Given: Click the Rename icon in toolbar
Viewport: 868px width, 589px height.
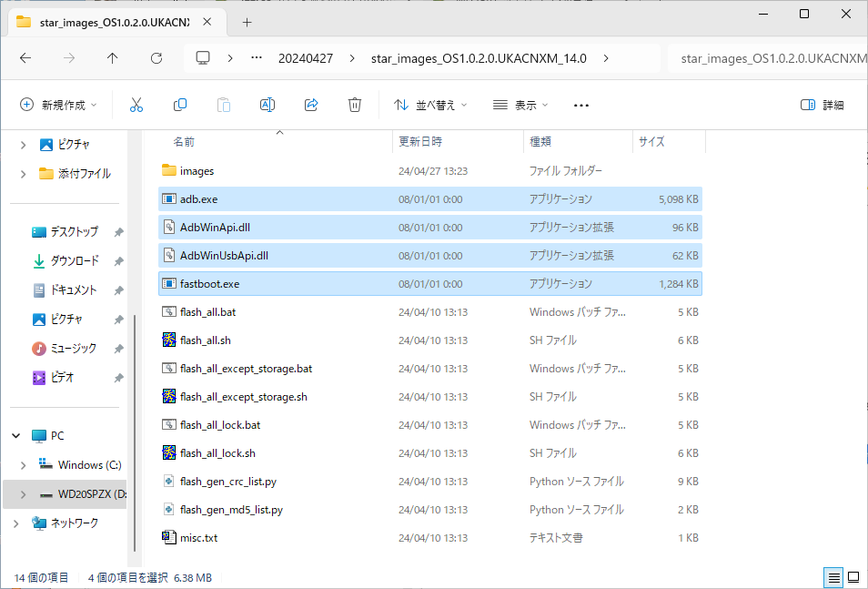Looking at the screenshot, I should tap(267, 105).
